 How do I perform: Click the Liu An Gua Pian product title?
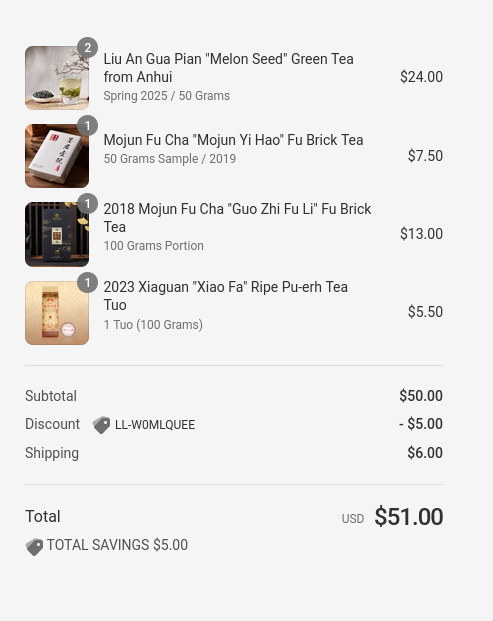point(228,68)
